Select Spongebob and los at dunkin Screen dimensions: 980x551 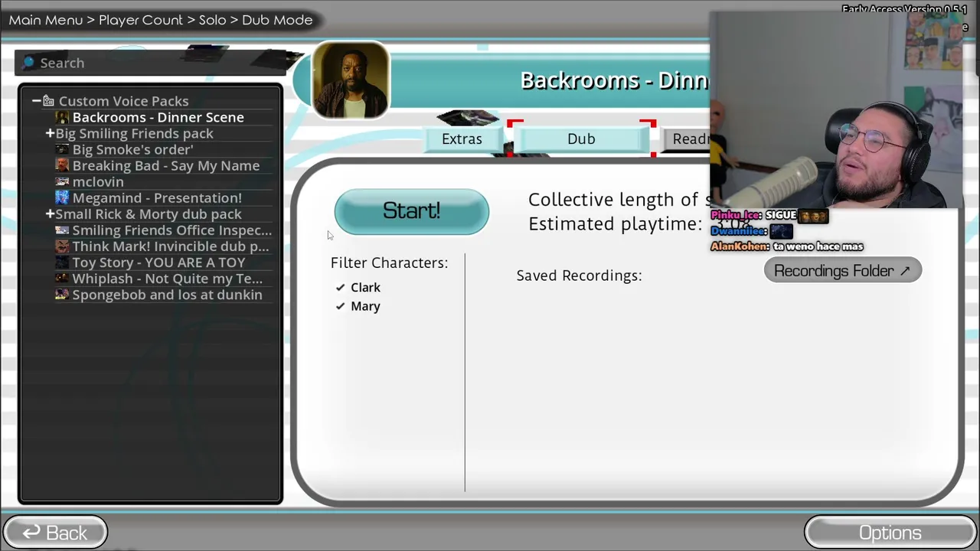[167, 295]
